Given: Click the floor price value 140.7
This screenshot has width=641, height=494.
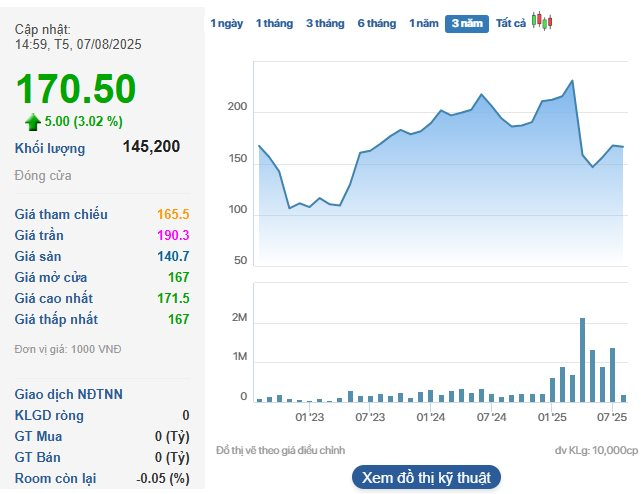Looking at the screenshot, I should 173,256.
